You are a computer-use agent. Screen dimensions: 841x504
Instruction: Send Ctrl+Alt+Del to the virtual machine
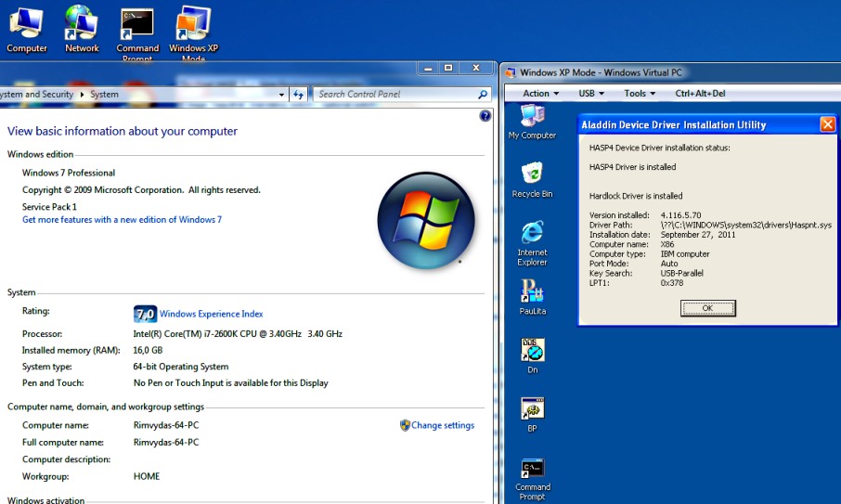[x=700, y=94]
